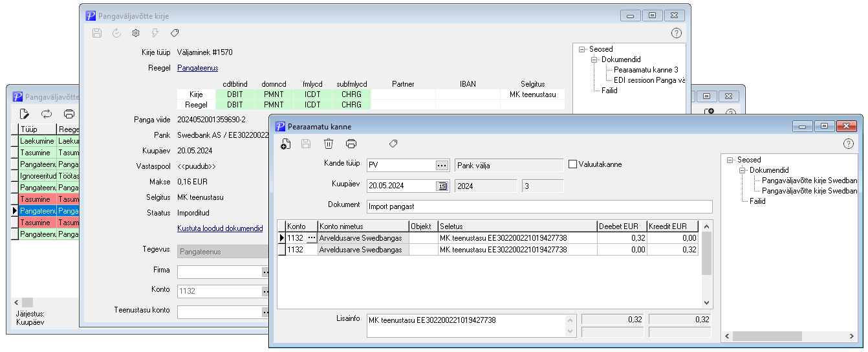The image size is (868, 352).
Task: Click Kande tüüp field containing PV
Action: point(401,165)
